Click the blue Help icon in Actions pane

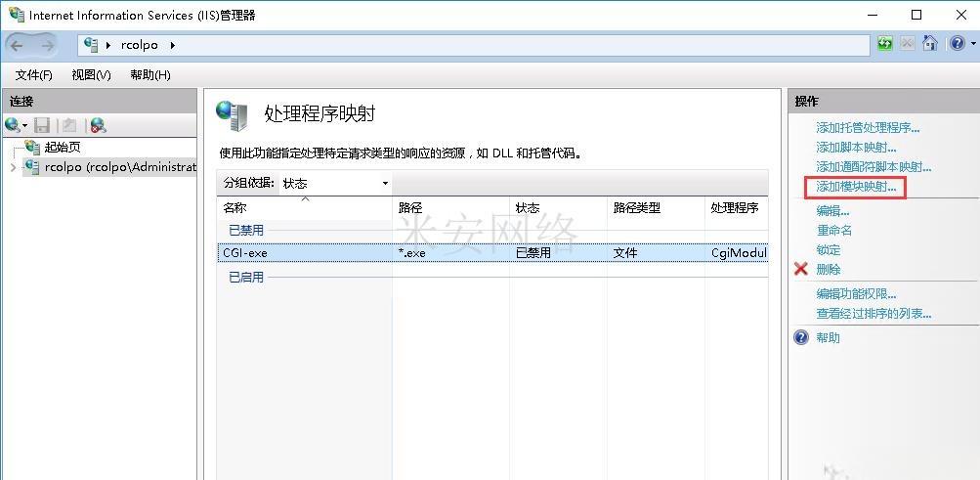(x=800, y=337)
